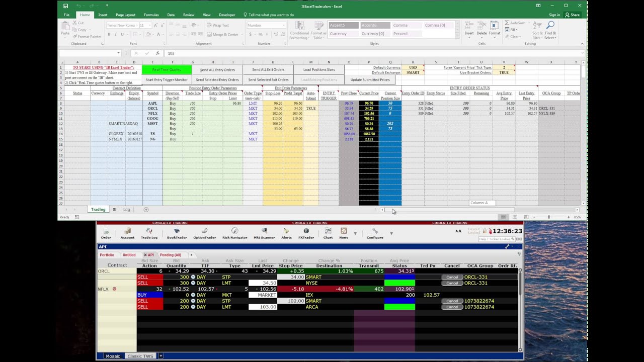
Task: Open Conditional Formatting dropdown
Action: pyautogui.click(x=299, y=30)
